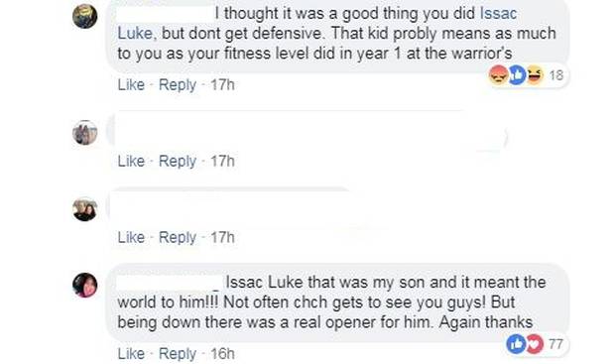This screenshot has width=615, height=364.
Task: Click the laughing reaction emoji on first comment
Action: pos(535,74)
